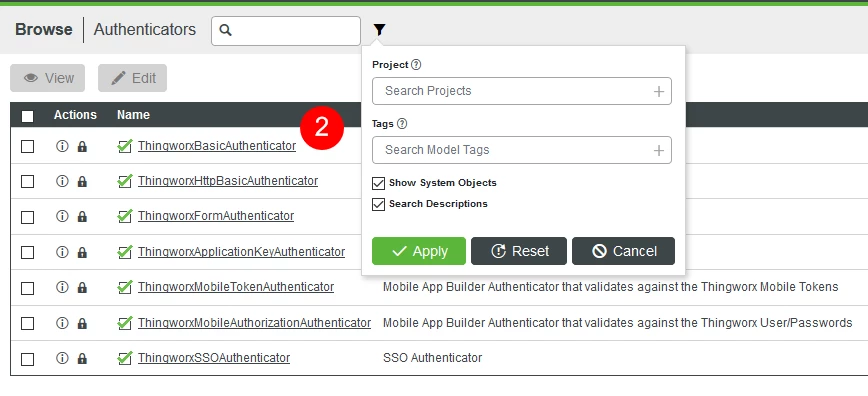Click the Actions column header
868x396 pixels.
coord(75,115)
